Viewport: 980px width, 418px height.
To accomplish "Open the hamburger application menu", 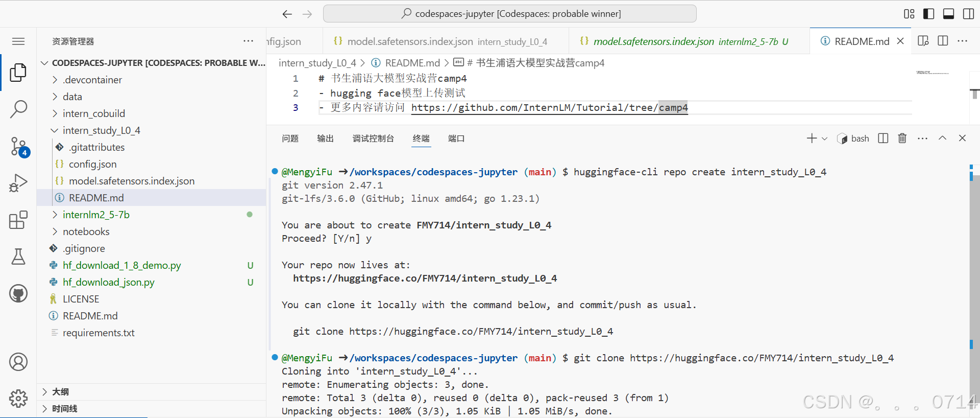I will [x=18, y=41].
